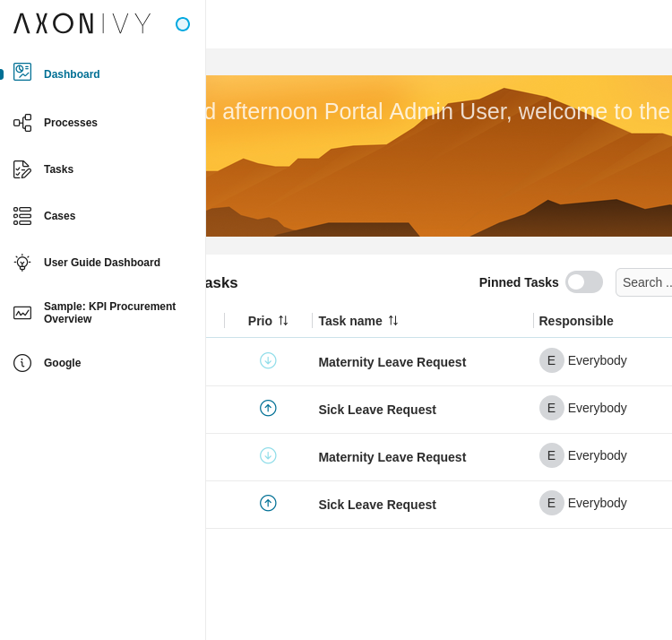Click the task Search field

tap(643, 282)
